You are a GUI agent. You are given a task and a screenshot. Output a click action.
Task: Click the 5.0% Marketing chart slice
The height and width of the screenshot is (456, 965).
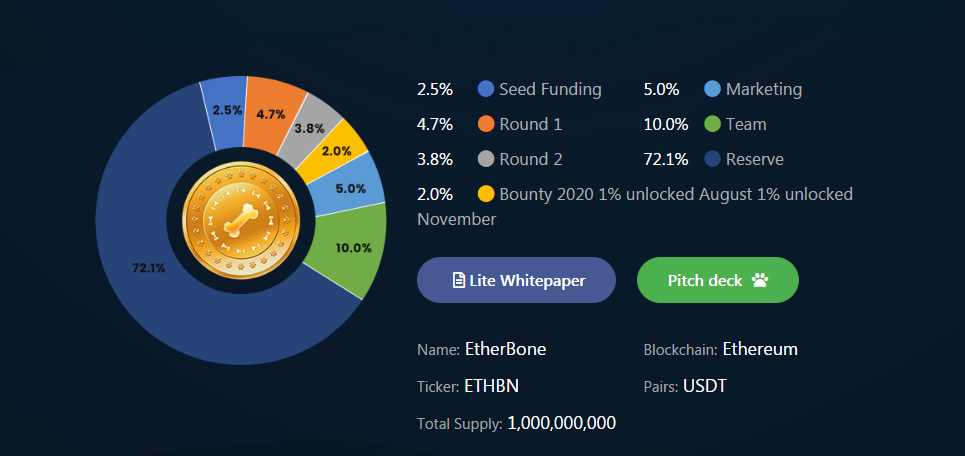[351, 187]
